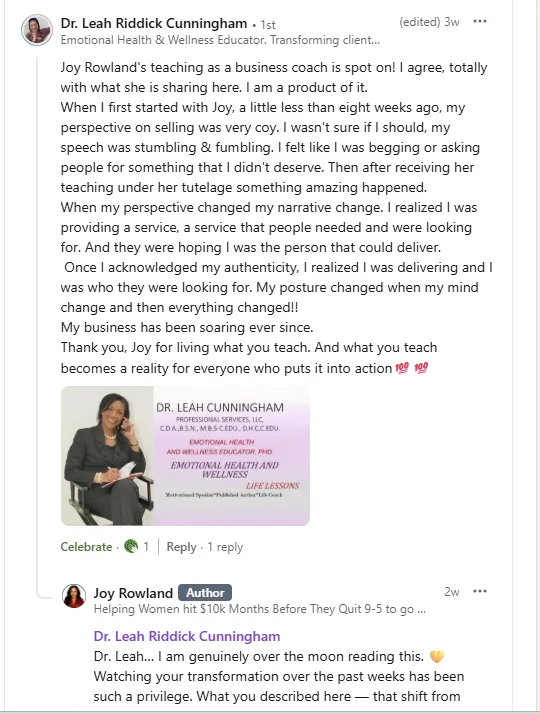Open the Dr. Leah Riddick Cunningham name link
Screen dimensions: 540x714
[154, 23]
